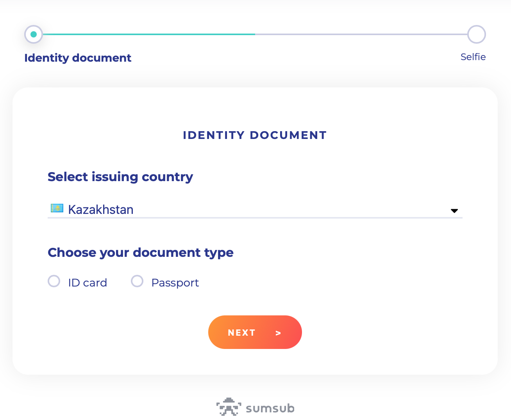Click the "Select issuing country" label
The width and height of the screenshot is (511, 420).
point(120,177)
